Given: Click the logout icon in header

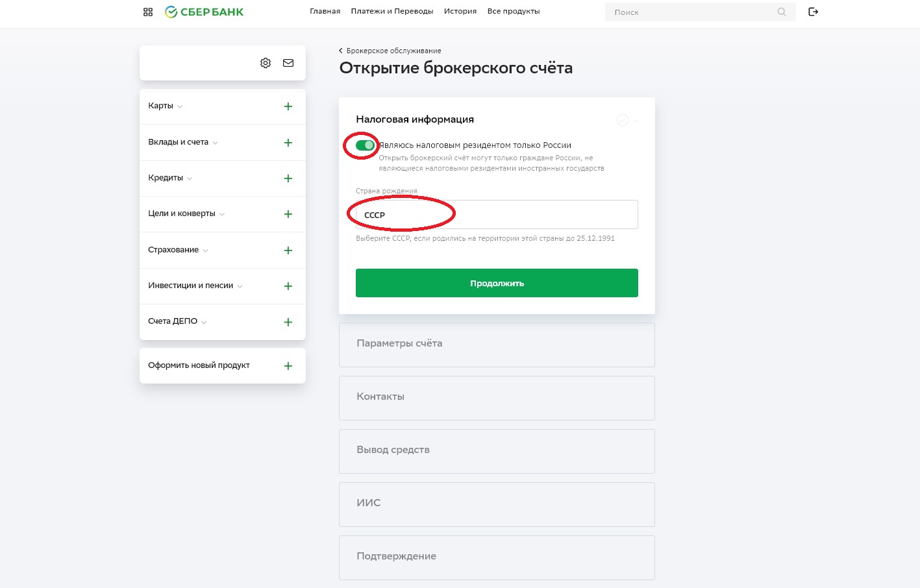Looking at the screenshot, I should coord(813,12).
